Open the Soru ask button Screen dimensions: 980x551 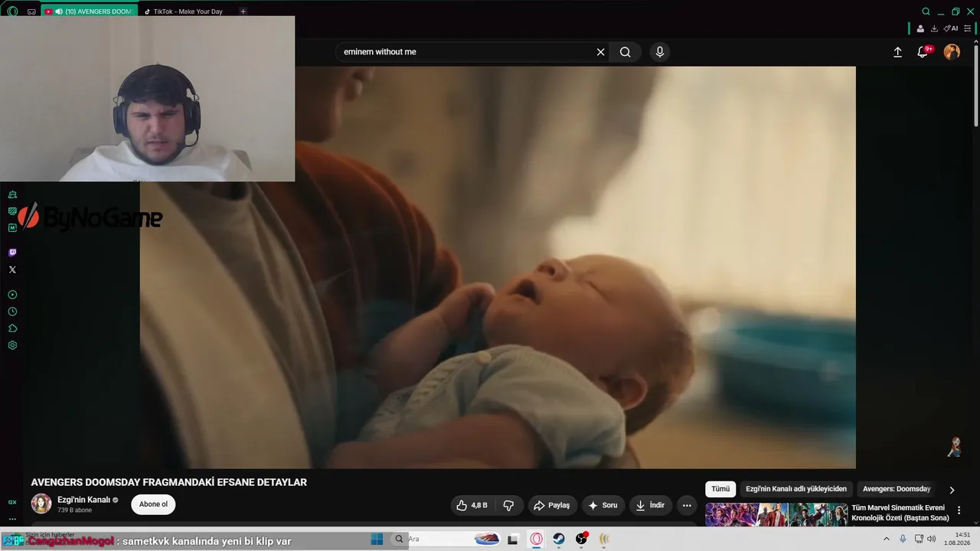[x=603, y=505]
